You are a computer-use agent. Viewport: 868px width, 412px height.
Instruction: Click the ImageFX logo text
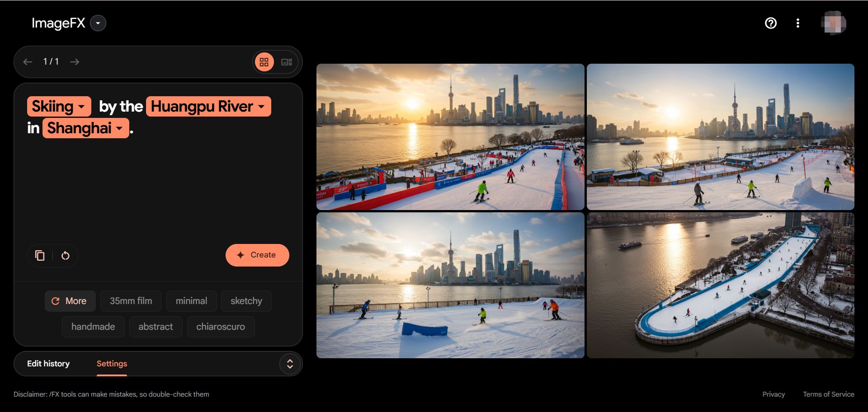(58, 23)
